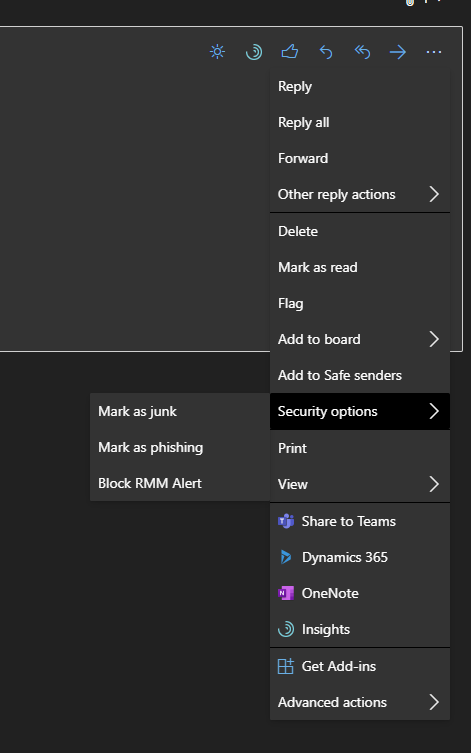Choose Flag menu entry
This screenshot has height=753, width=471.
pos(360,304)
